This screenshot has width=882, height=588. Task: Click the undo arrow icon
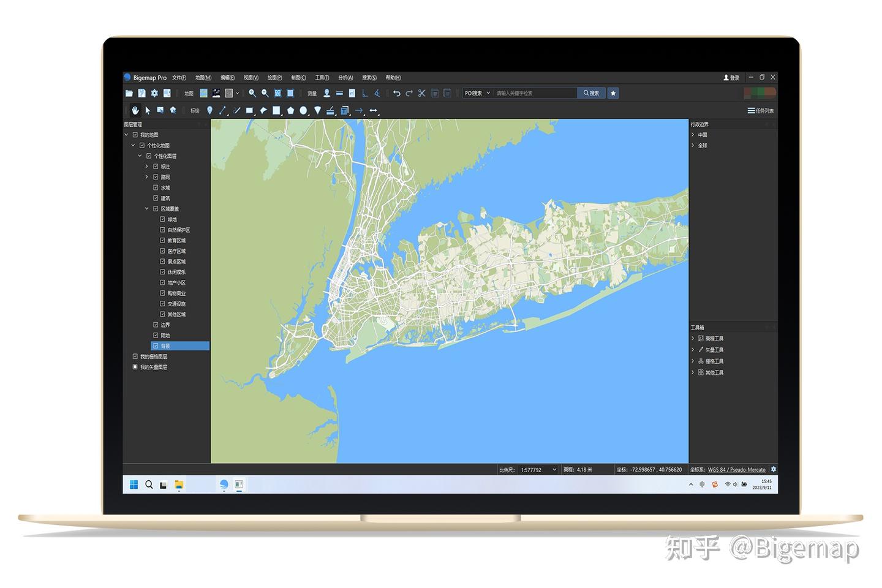397,93
